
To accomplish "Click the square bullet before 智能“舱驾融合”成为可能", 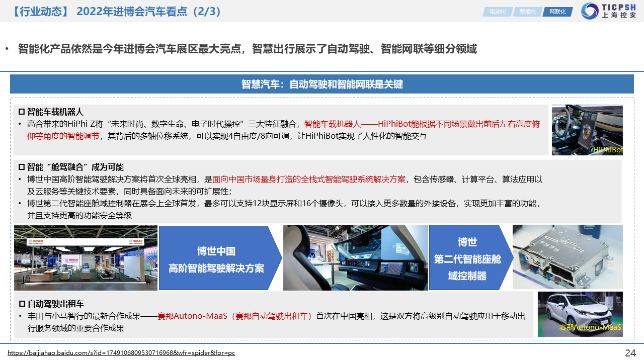I will tap(22, 167).
